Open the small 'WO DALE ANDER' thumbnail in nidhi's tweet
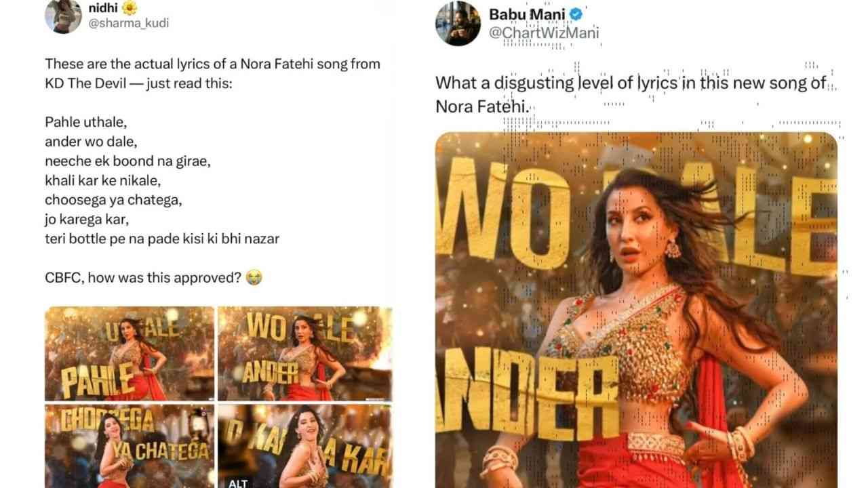This screenshot has height=488, width=868. 304,353
